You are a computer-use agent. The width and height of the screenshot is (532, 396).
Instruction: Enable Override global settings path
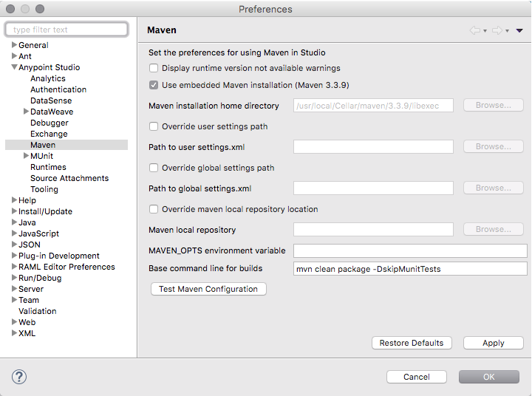coord(154,168)
